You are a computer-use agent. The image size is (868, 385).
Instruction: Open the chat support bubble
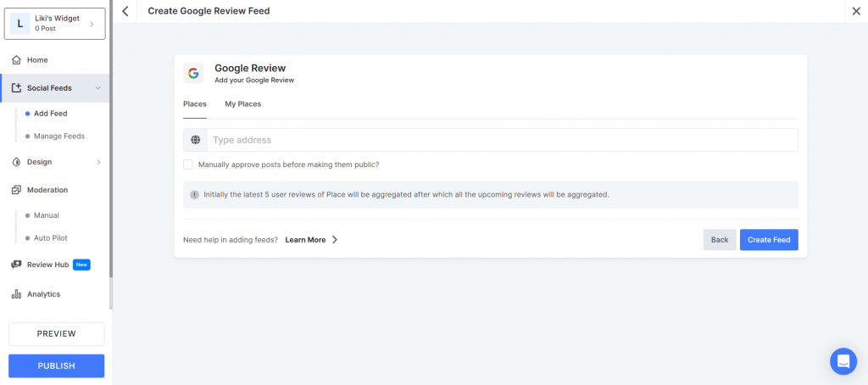(843, 361)
